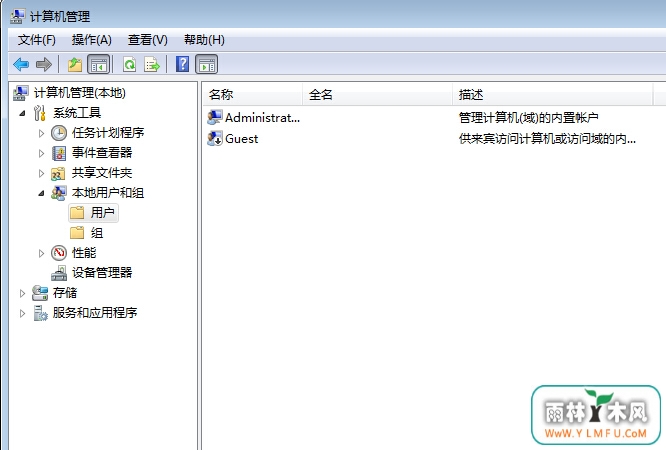
Task: Select 计算机管理(本地) label in tree
Action: pyautogui.click(x=79, y=93)
